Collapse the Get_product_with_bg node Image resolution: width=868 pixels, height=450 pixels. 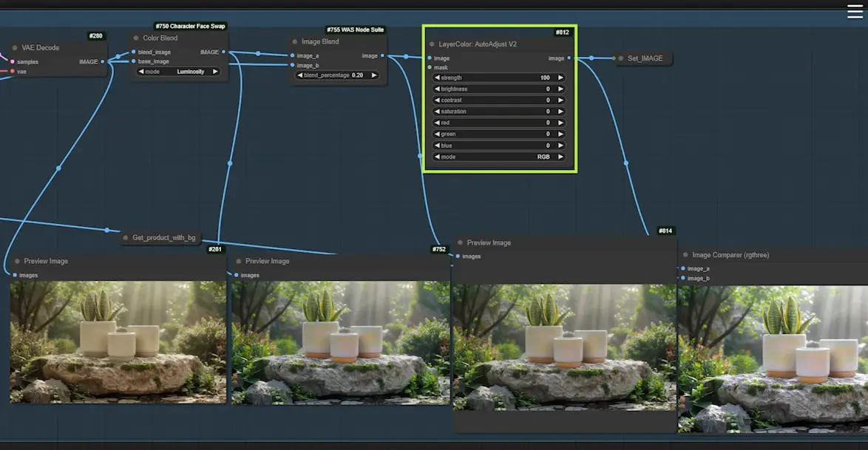click(125, 238)
